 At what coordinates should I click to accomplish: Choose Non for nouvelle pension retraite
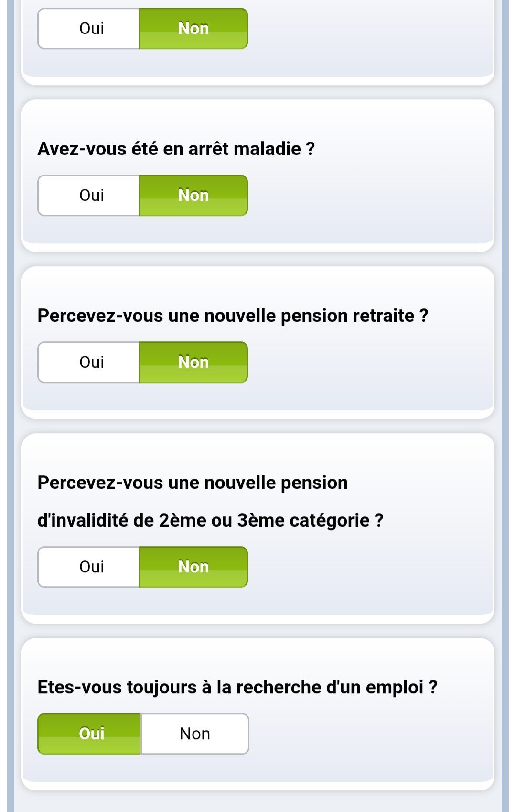193,362
